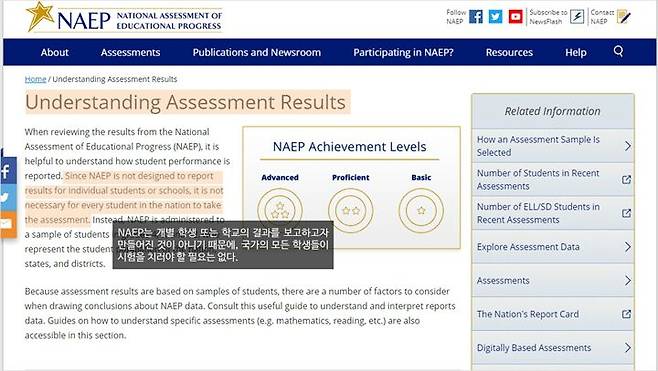Open Number of ELL/SD Students link

[538, 213]
